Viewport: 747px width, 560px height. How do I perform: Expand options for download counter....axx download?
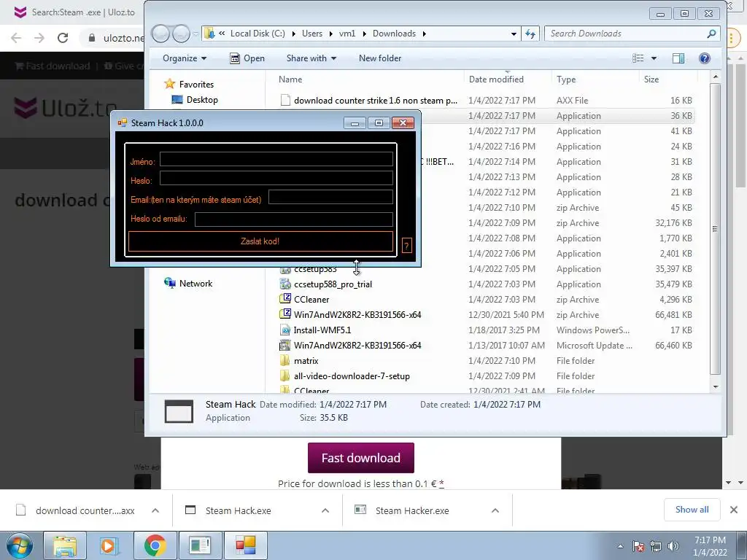click(x=155, y=510)
